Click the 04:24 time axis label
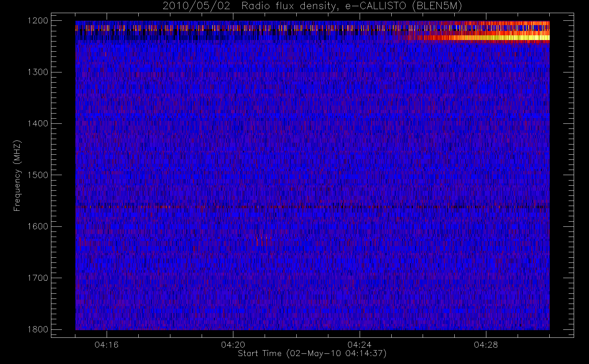The height and width of the screenshot is (364, 589). tap(360, 345)
